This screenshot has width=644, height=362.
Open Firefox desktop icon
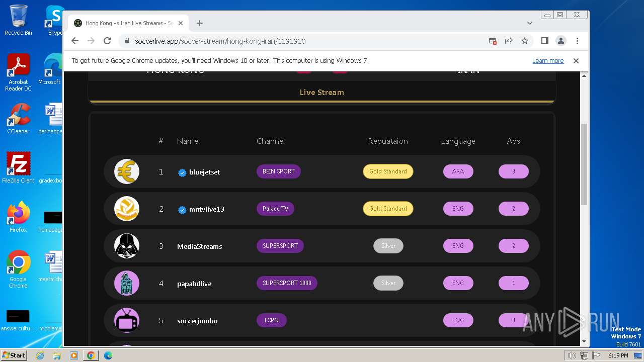[x=18, y=217]
